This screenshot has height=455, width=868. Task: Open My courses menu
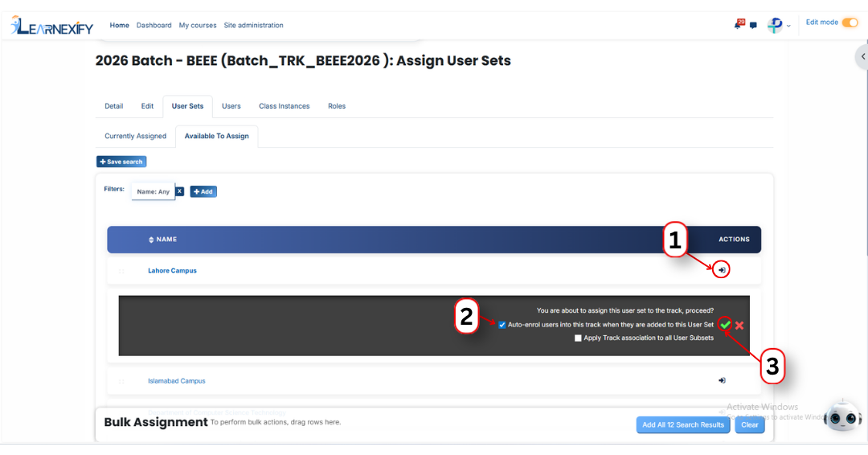198,26
